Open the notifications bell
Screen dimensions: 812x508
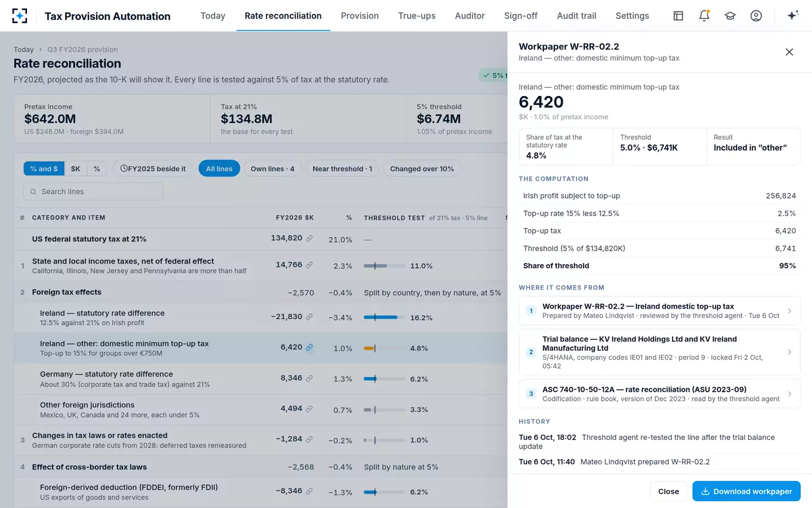point(704,16)
